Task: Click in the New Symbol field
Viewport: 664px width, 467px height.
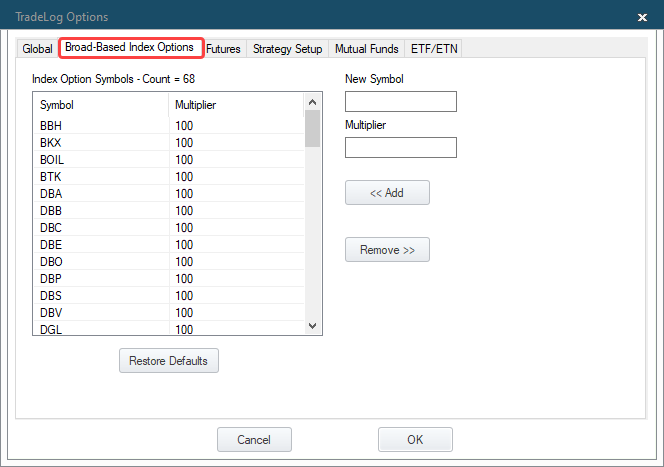Action: (401, 102)
